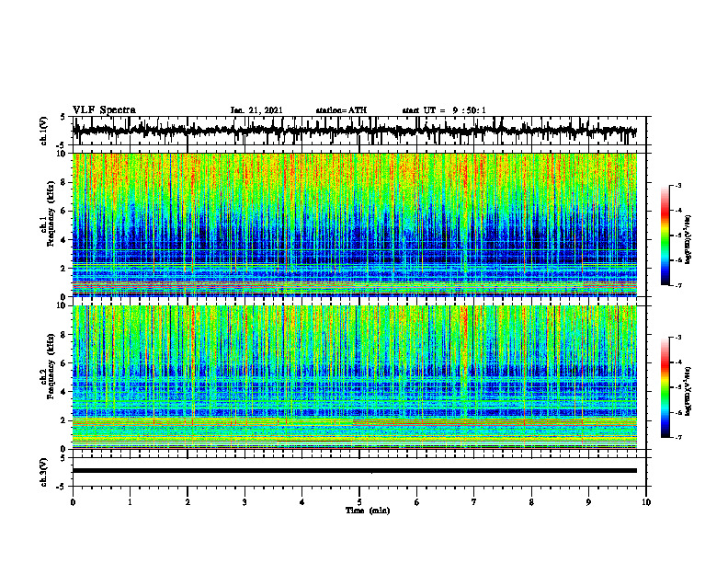Click the "-3" label on ch.1 color bar
This screenshot has width=728, height=563.
(678, 186)
